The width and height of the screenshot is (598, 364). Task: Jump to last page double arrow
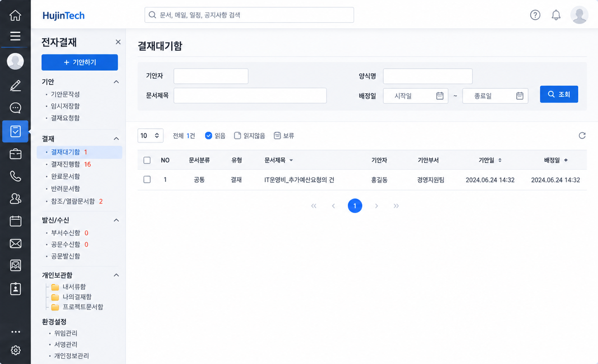tap(396, 206)
